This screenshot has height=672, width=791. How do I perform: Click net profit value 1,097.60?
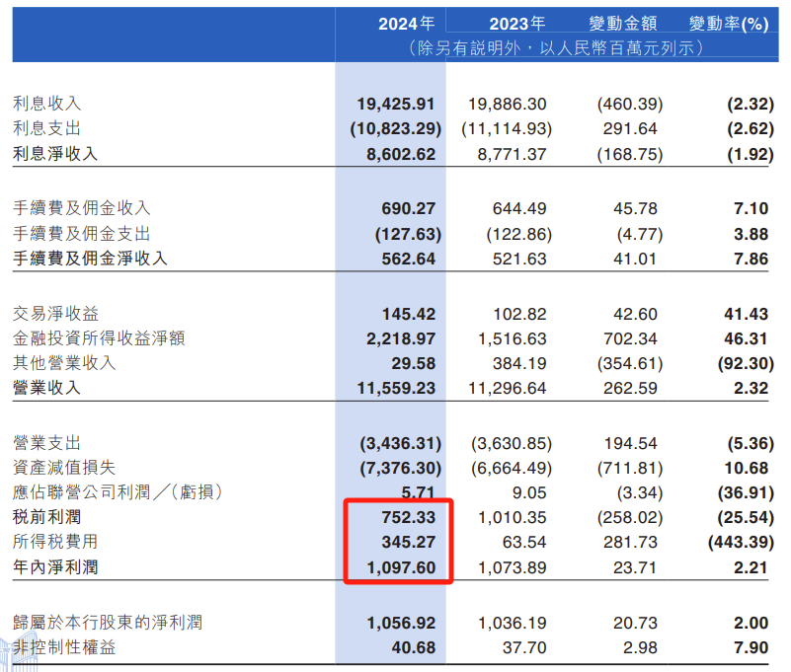click(401, 567)
